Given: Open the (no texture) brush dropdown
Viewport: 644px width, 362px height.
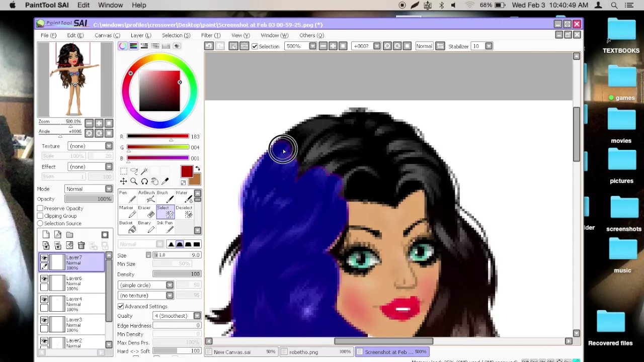Looking at the screenshot, I should click(x=146, y=296).
